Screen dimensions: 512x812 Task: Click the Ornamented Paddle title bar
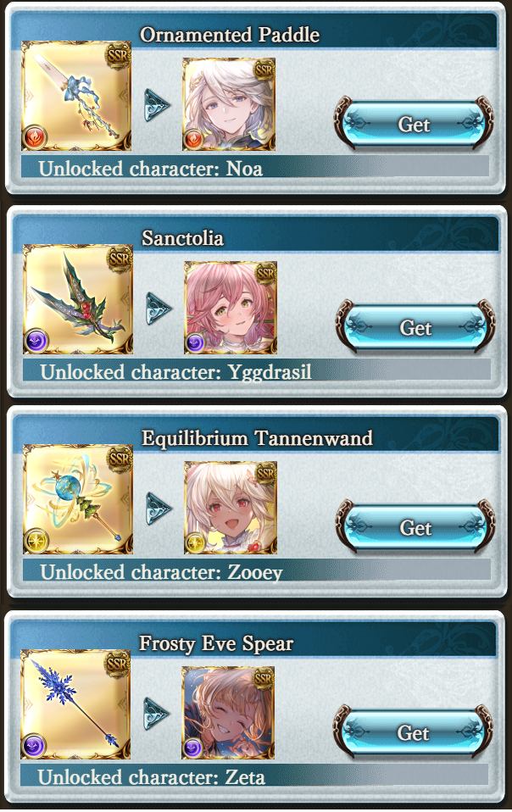tap(254, 32)
